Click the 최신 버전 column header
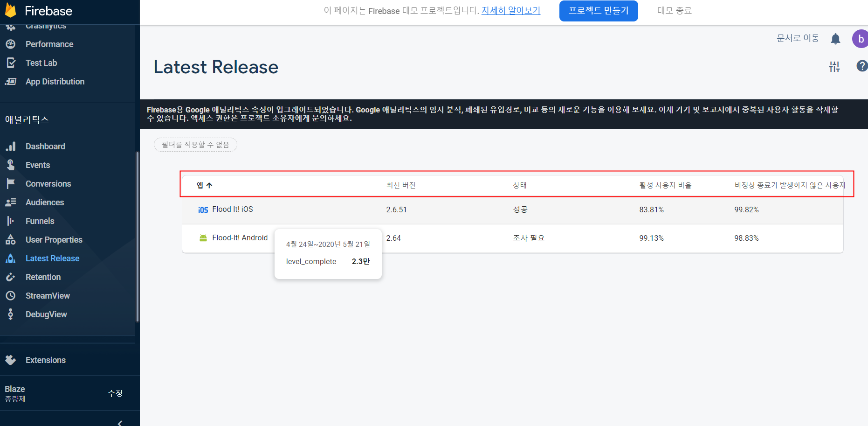868x426 pixels. 401,185
